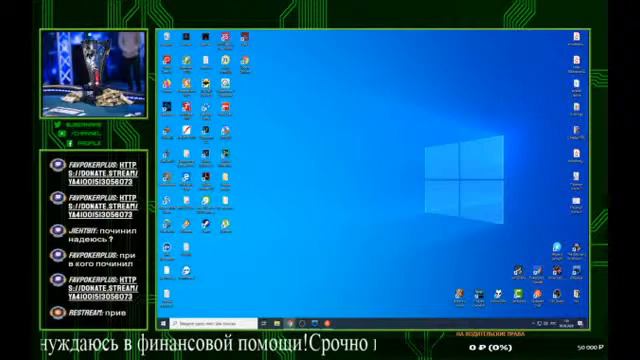The image size is (640, 360).
Task: Show hidden system tray icons
Action: click(x=533, y=323)
